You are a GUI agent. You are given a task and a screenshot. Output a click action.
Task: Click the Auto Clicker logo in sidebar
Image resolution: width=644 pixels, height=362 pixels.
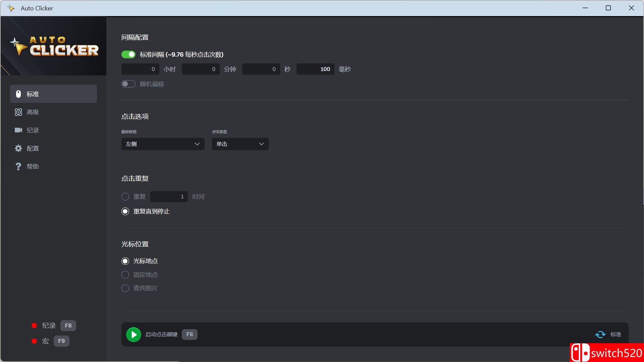tap(54, 47)
